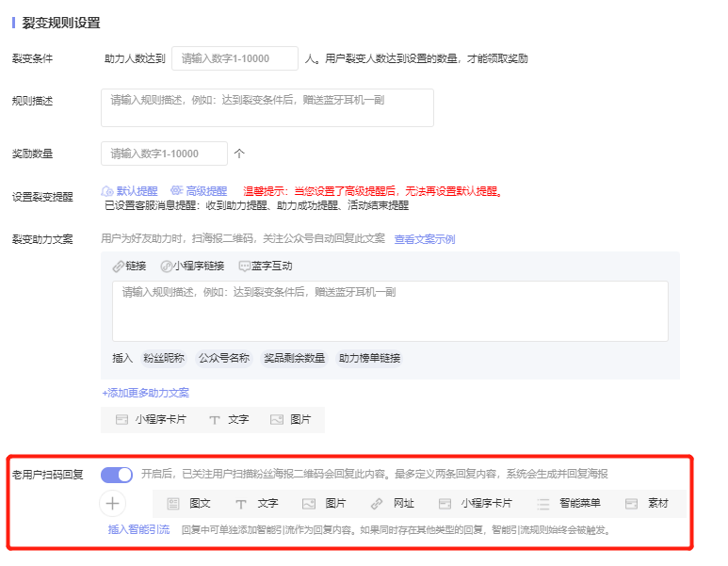The height and width of the screenshot is (566, 728).
Task: Click the +添加更多助力文案 link
Action: [145, 394]
